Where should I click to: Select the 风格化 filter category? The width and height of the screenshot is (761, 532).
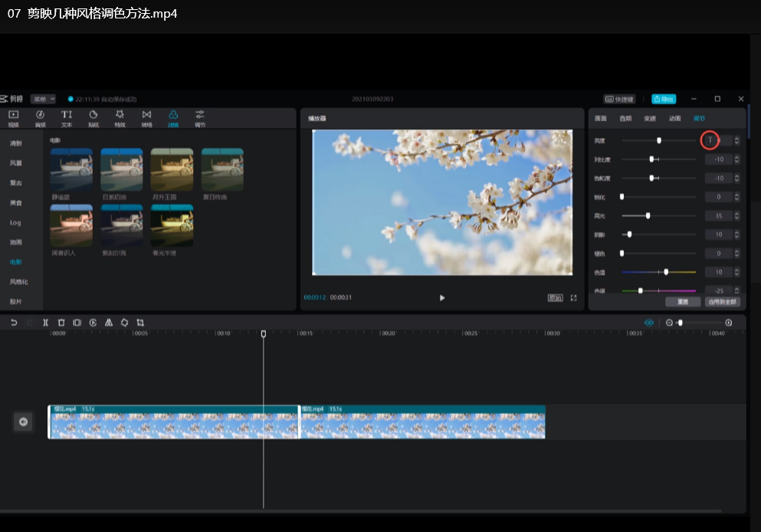[x=19, y=282]
